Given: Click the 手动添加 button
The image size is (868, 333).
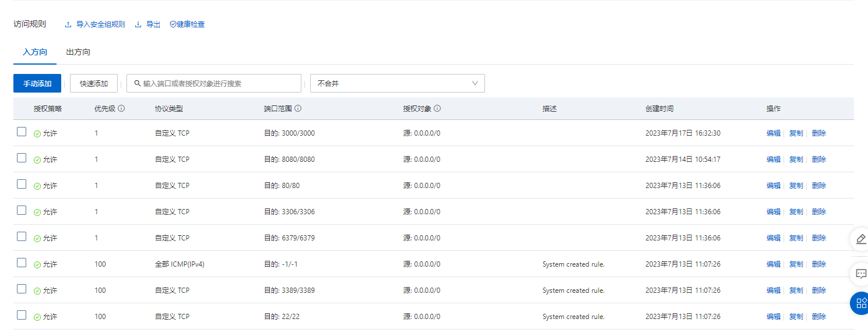Looking at the screenshot, I should pyautogui.click(x=37, y=83).
